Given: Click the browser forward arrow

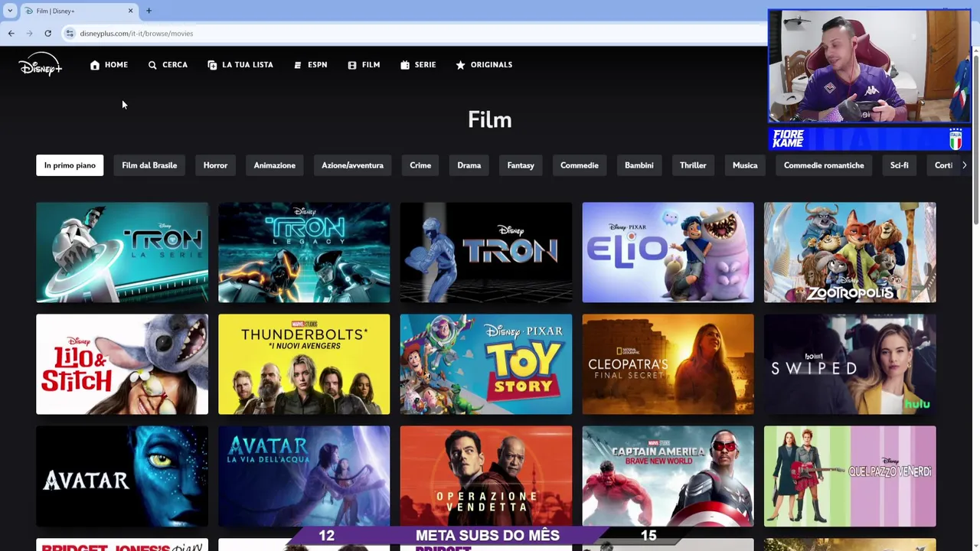Looking at the screenshot, I should pos(29,34).
